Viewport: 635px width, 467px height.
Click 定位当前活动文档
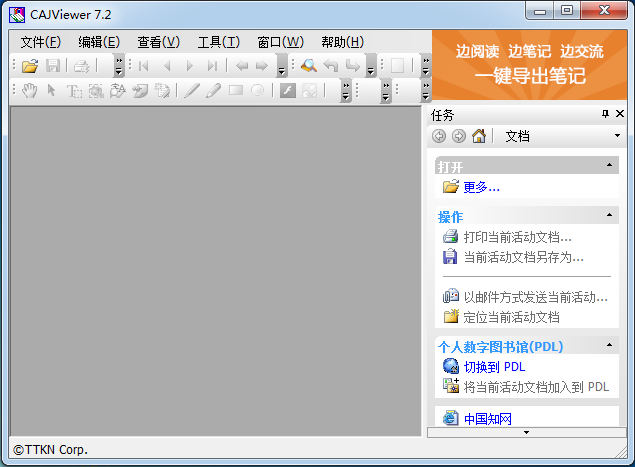pyautogui.click(x=511, y=317)
